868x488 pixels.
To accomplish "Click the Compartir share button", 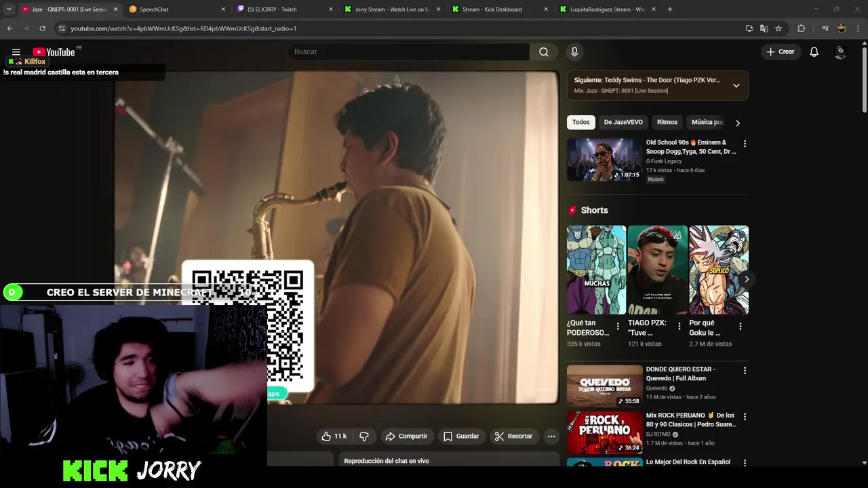I will click(406, 436).
